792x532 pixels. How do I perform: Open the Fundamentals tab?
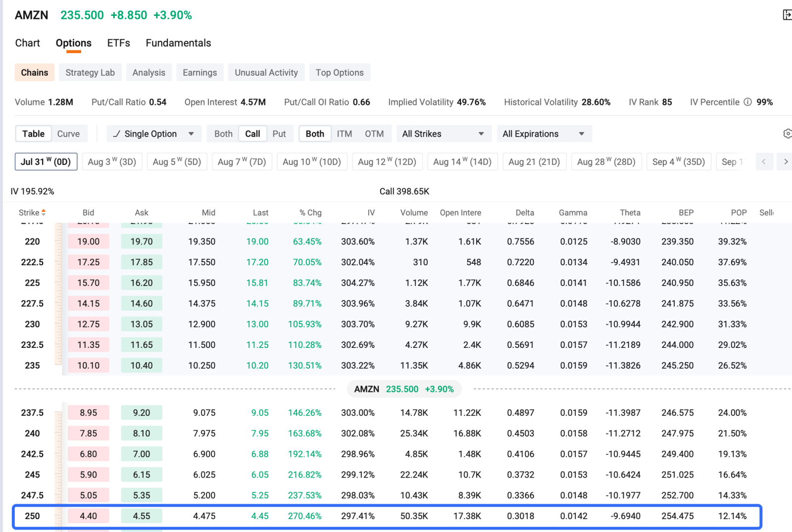[x=178, y=43]
